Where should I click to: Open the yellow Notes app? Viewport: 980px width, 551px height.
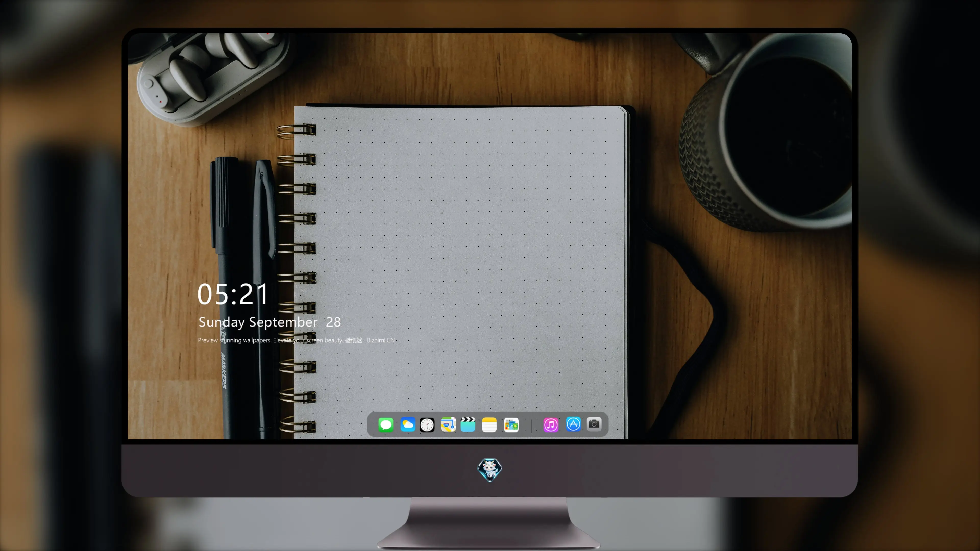coord(489,424)
